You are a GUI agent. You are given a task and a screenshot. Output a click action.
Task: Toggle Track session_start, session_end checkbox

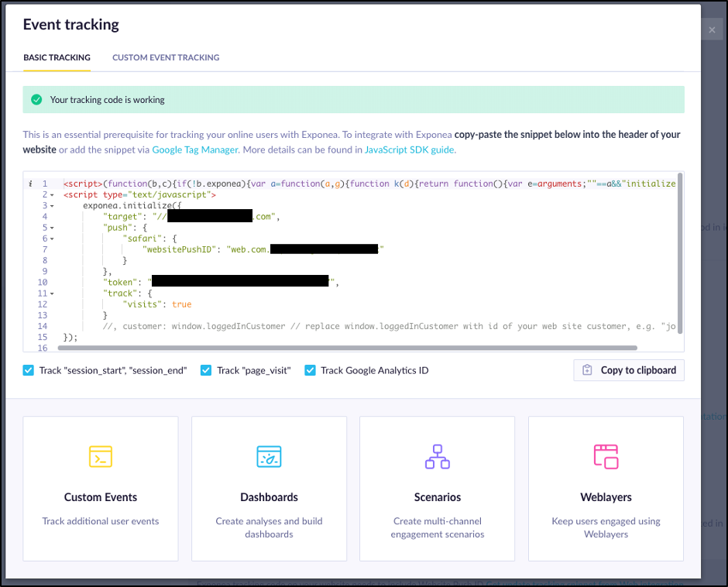29,370
